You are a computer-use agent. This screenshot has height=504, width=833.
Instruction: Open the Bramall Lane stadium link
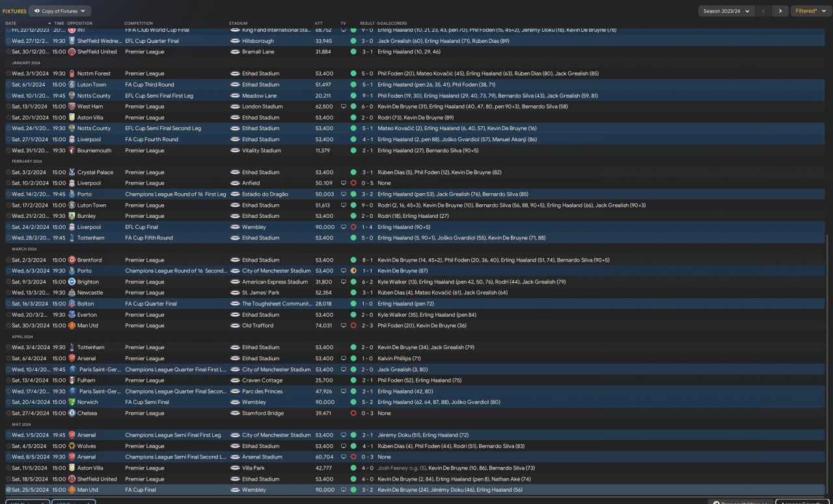[x=258, y=52]
